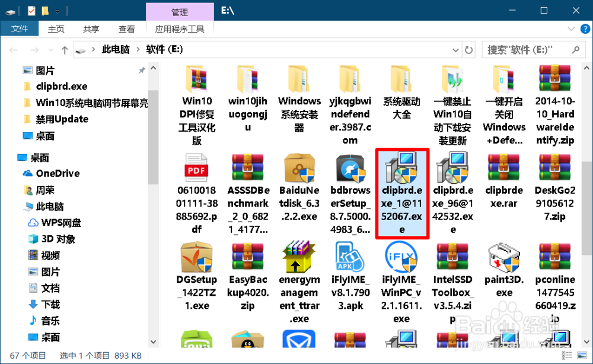Image resolution: width=593 pixels, height=364 pixels.
Task: Select the clipbrdexe.rar archive
Action: pyautogui.click(x=504, y=181)
